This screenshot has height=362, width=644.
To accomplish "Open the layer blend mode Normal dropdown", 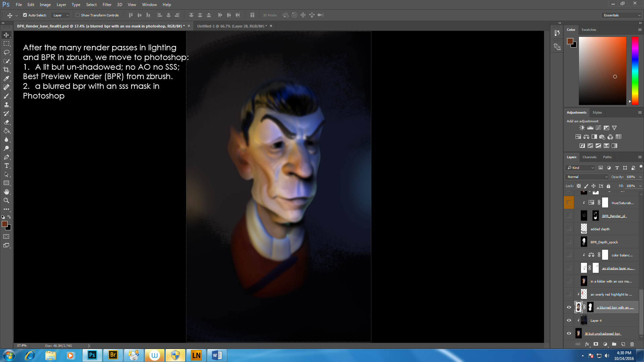I will (587, 177).
